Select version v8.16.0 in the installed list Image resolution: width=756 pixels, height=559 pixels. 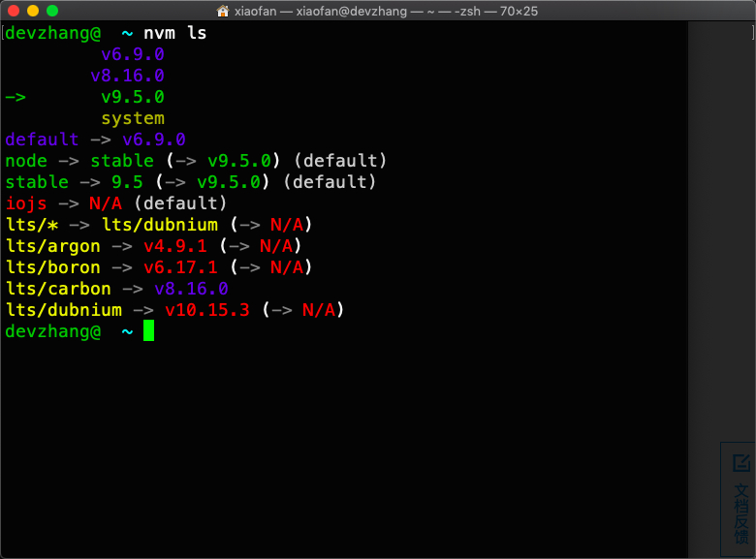click(127, 76)
